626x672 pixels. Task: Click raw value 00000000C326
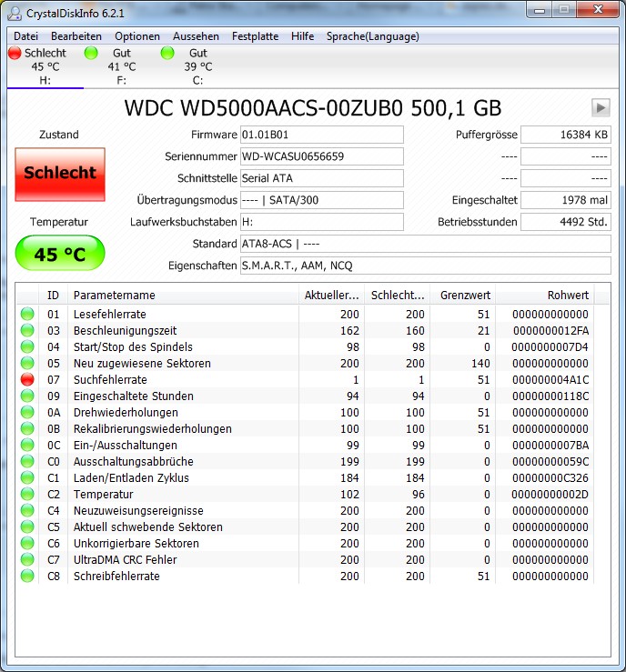(x=550, y=478)
